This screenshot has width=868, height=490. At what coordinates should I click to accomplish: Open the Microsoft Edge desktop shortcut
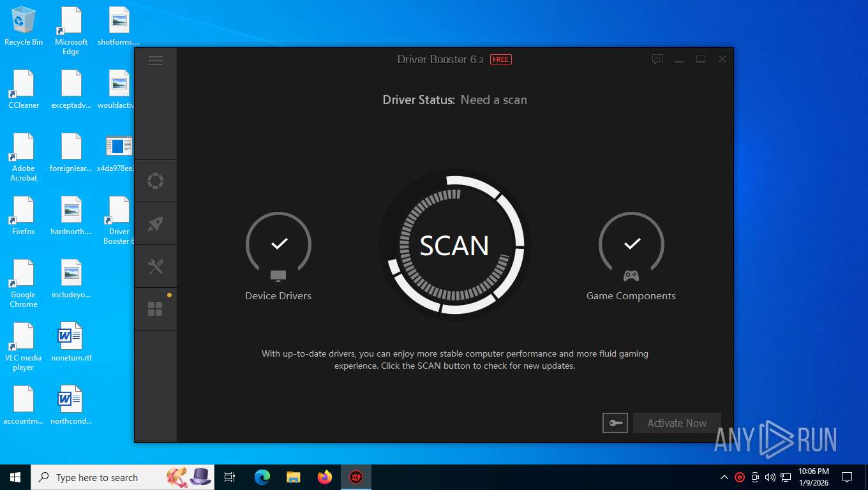click(x=71, y=31)
